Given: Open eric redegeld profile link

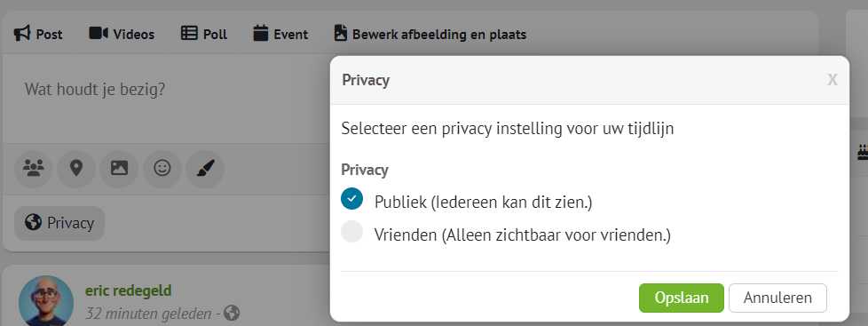Looking at the screenshot, I should point(128,290).
